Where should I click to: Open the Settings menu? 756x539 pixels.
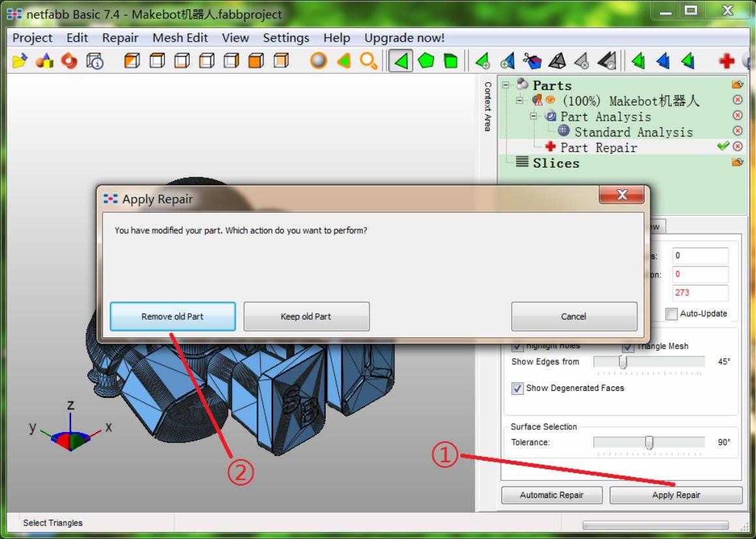(286, 38)
